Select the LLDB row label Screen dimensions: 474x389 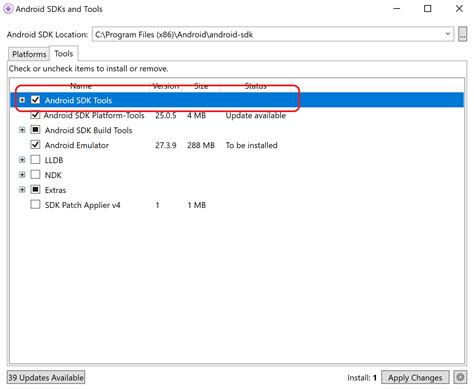tap(54, 160)
